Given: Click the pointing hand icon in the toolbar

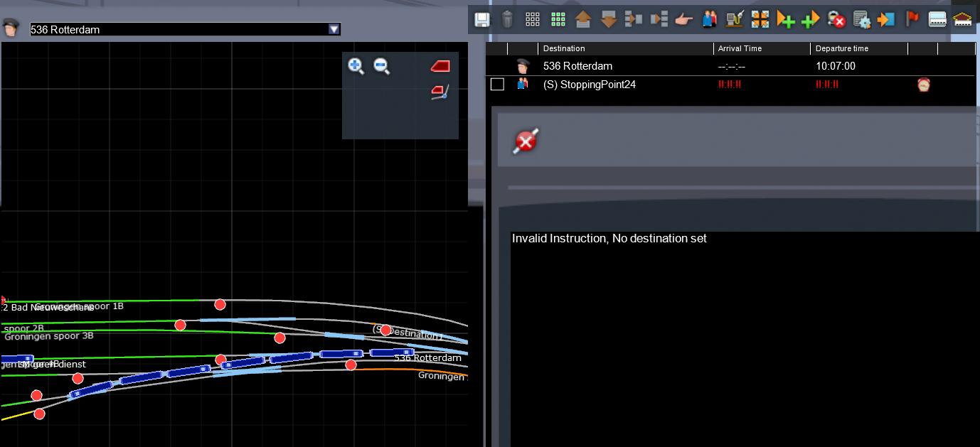Looking at the screenshot, I should pyautogui.click(x=684, y=19).
